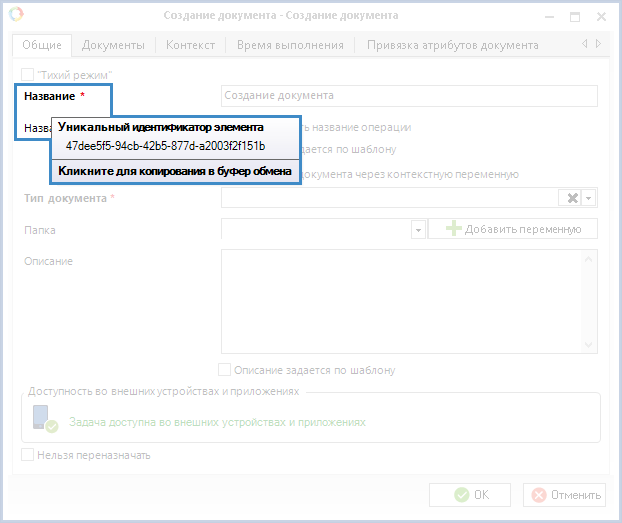Viewport: 622px width, 523px height.
Task: Click Добавить переменную button
Action: [513, 229]
